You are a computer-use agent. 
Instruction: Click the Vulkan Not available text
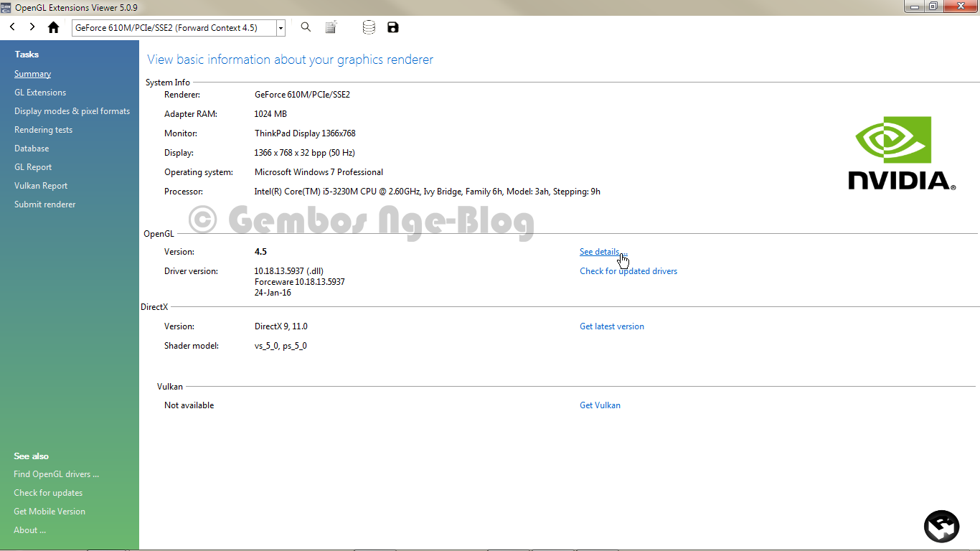[189, 405]
